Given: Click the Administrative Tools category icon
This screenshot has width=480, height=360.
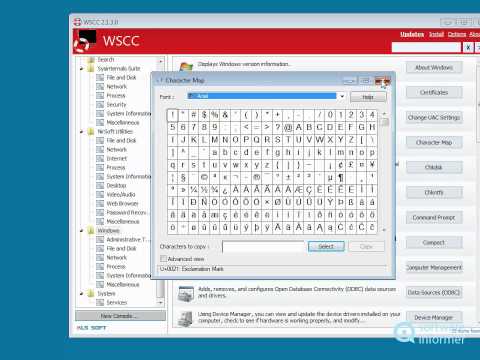Looking at the screenshot, I should point(100,240).
